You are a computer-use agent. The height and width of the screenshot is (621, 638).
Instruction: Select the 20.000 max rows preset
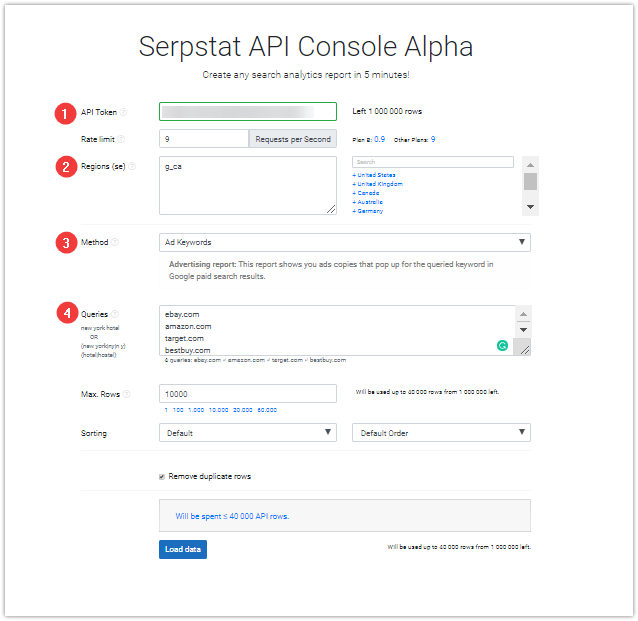[x=243, y=410]
